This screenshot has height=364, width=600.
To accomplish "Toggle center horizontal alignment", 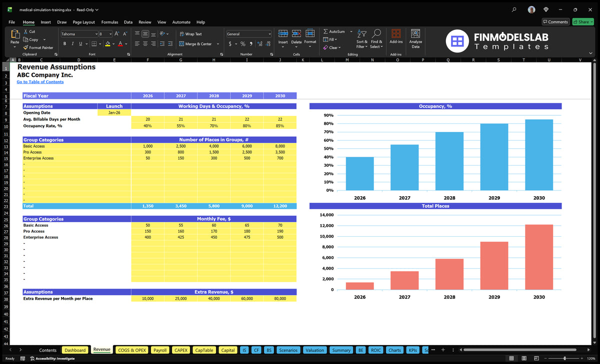I will coord(145,44).
